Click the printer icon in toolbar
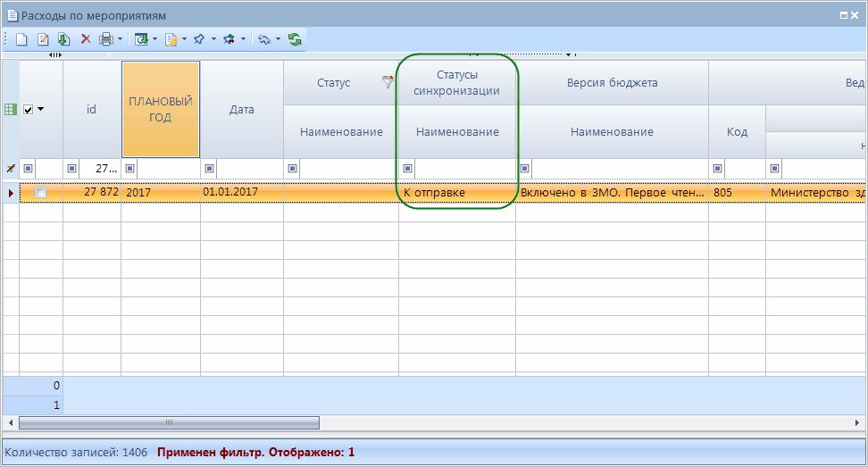This screenshot has width=868, height=467. 106,39
